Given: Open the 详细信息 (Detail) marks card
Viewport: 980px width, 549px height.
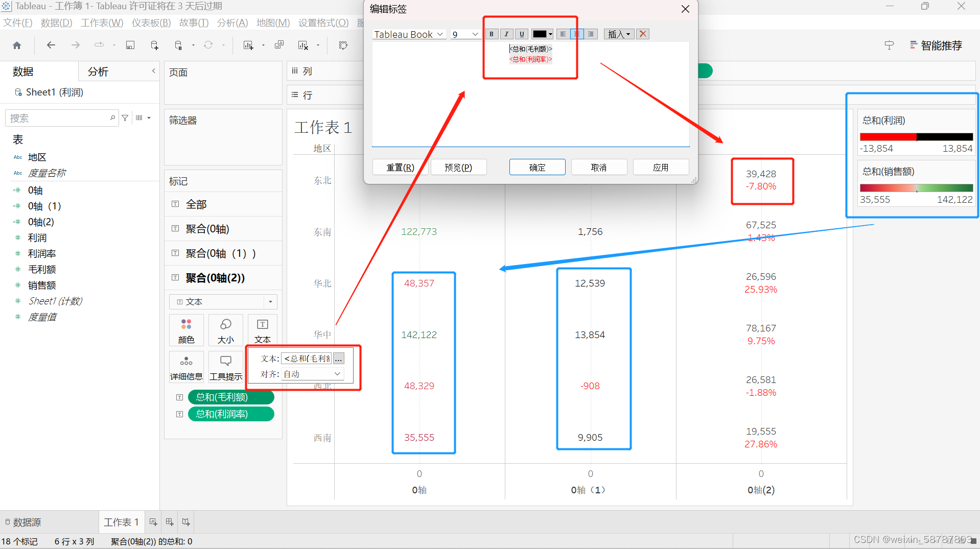Looking at the screenshot, I should [186, 368].
